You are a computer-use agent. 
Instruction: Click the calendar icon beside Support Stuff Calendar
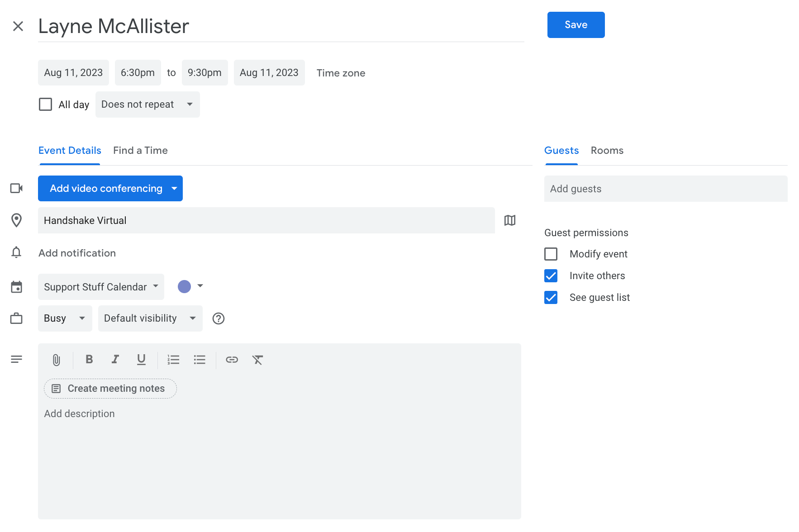pyautogui.click(x=16, y=287)
